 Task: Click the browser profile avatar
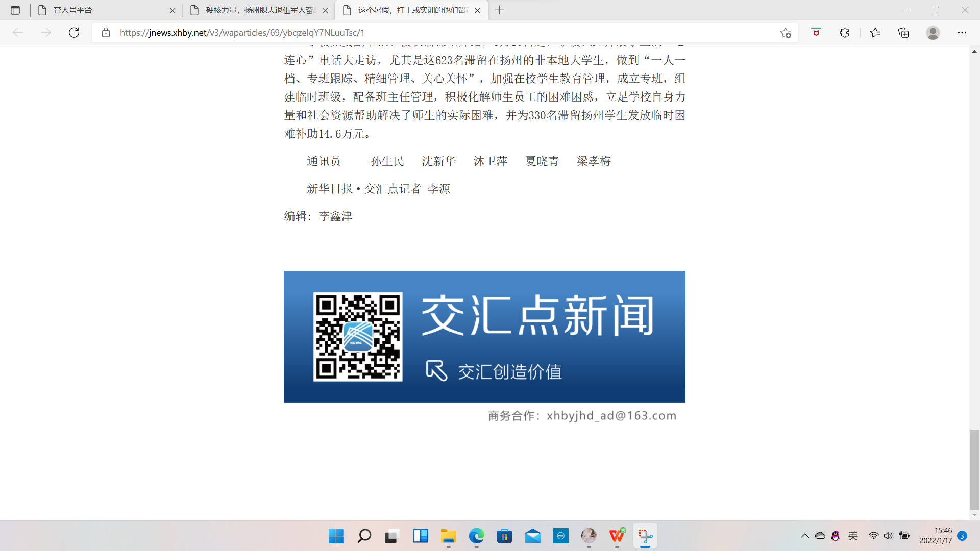coord(933,32)
